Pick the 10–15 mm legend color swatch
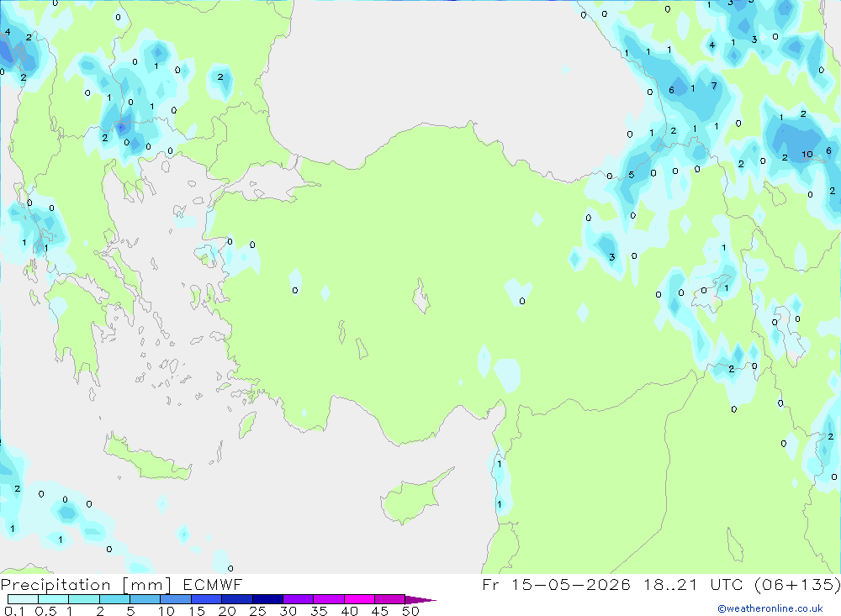The image size is (841, 616). point(176,599)
